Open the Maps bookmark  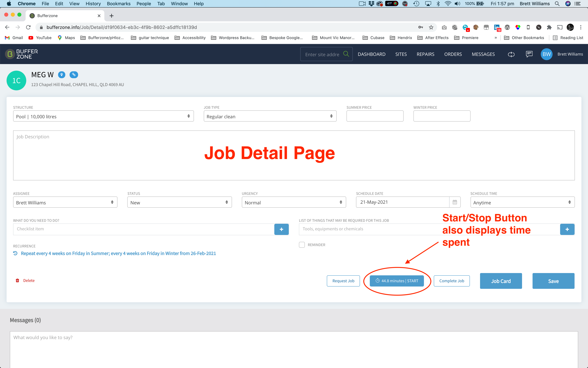coord(66,38)
